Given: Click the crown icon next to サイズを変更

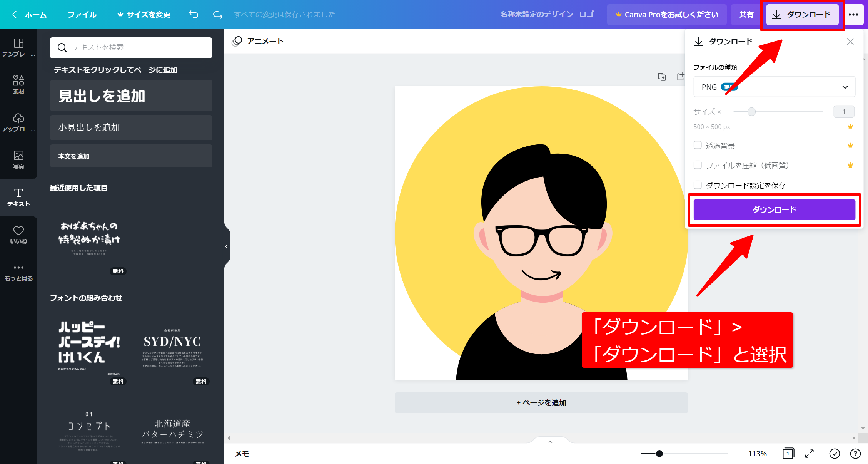Looking at the screenshot, I should tap(120, 15).
